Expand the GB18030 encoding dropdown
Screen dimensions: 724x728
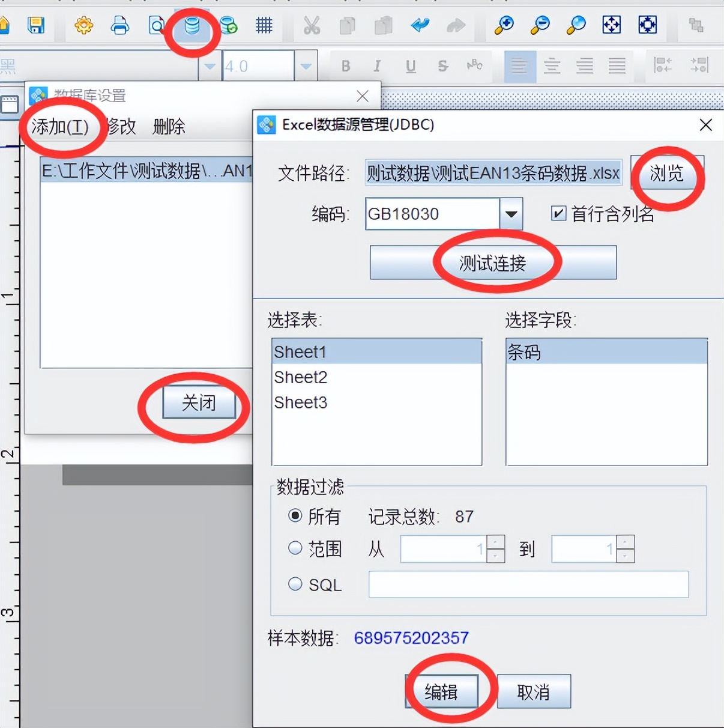[511, 214]
